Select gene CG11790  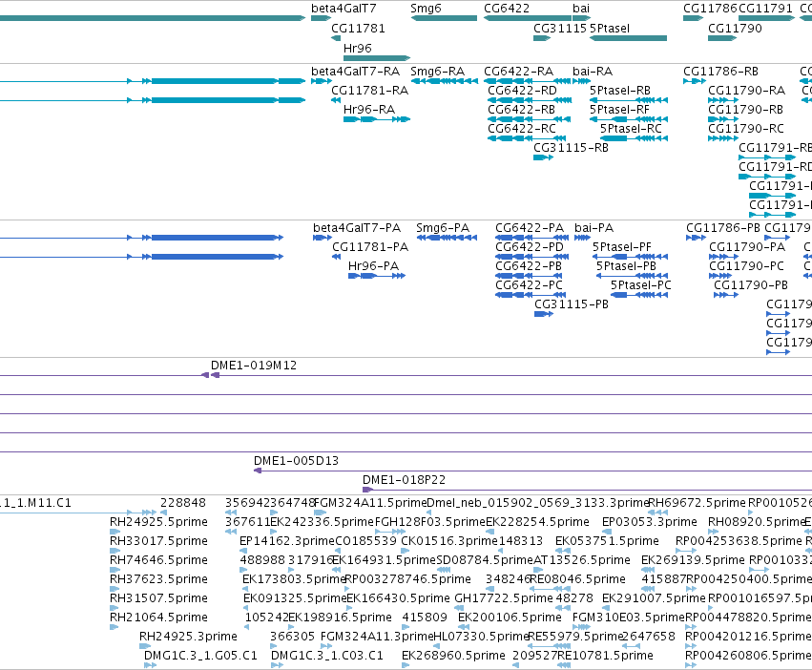click(722, 38)
